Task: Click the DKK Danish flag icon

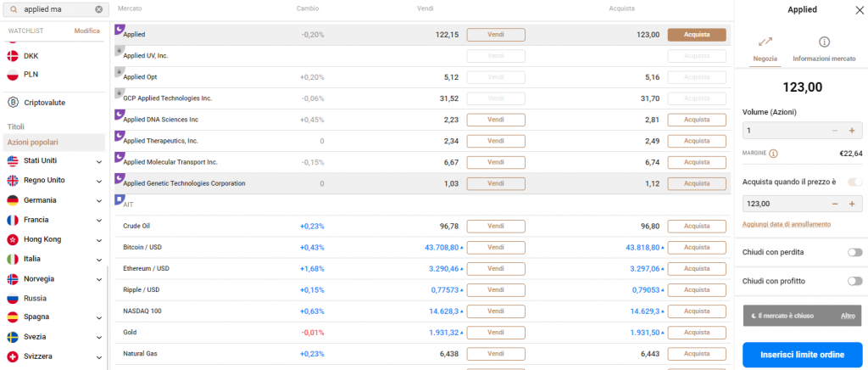Action: (13, 56)
